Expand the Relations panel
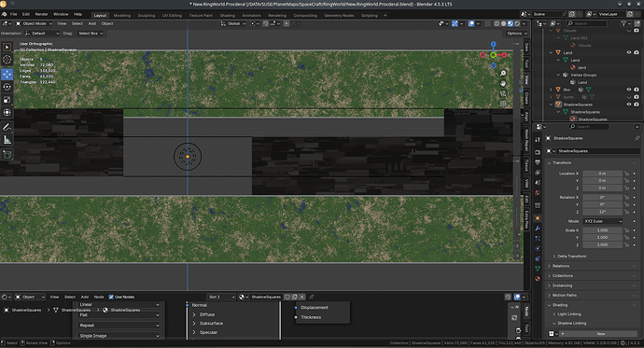 click(594, 266)
